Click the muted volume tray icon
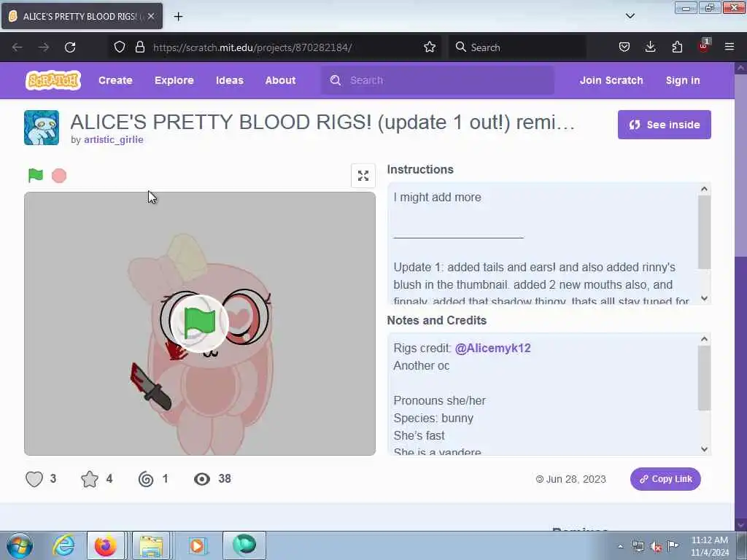This screenshot has width=747, height=560. click(656, 547)
